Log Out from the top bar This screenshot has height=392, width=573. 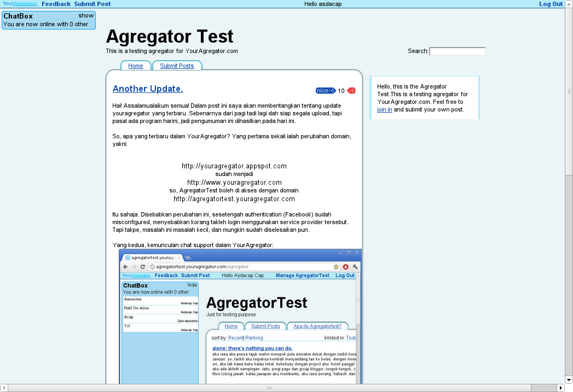[x=551, y=4]
